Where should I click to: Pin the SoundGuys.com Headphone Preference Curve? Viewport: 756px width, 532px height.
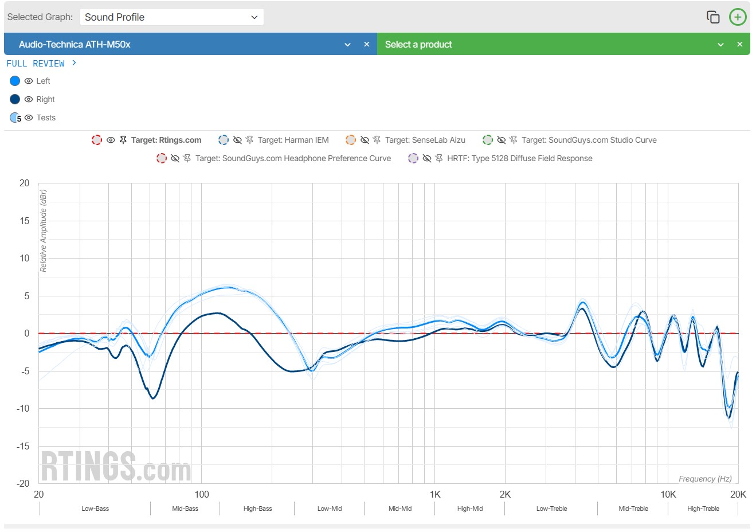coord(187,158)
